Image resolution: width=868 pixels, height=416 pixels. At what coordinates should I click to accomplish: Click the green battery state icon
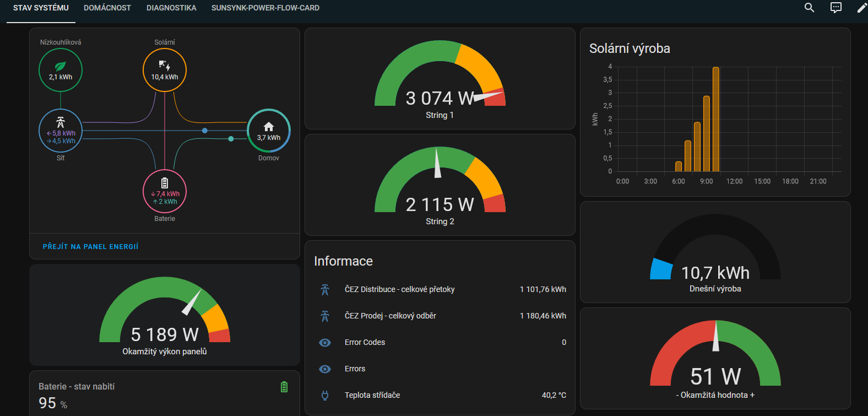(284, 387)
